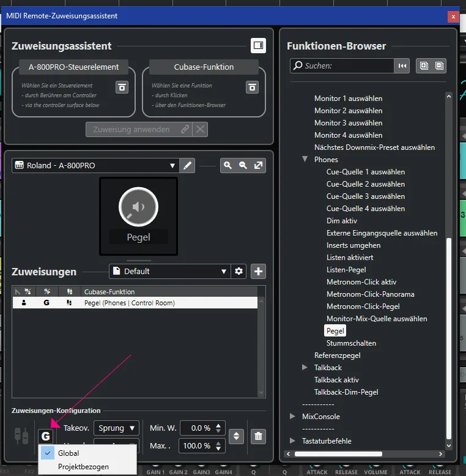Image resolution: width=466 pixels, height=476 pixels.
Task: Select Monitor-Mix-Quelle auswählen
Action: (x=377, y=319)
